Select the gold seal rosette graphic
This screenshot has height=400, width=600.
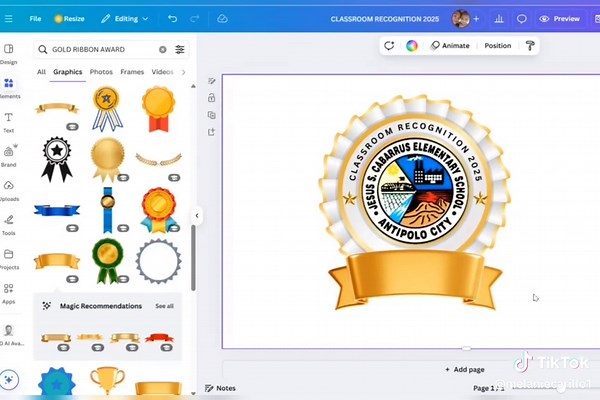(107, 159)
